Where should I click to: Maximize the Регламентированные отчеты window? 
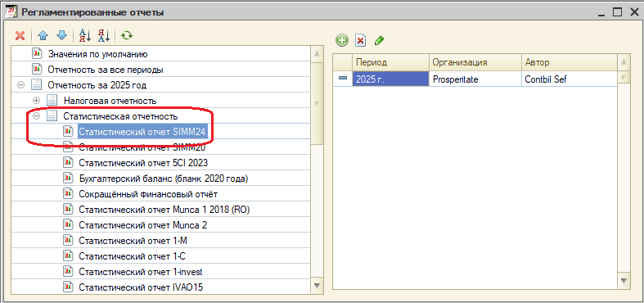click(617, 12)
